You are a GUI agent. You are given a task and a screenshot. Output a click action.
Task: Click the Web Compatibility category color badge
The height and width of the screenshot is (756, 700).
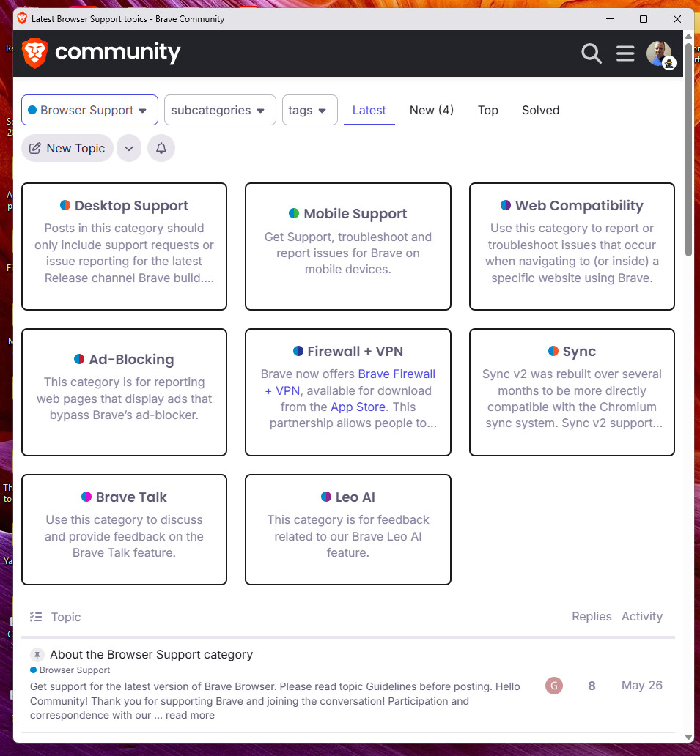tap(506, 205)
